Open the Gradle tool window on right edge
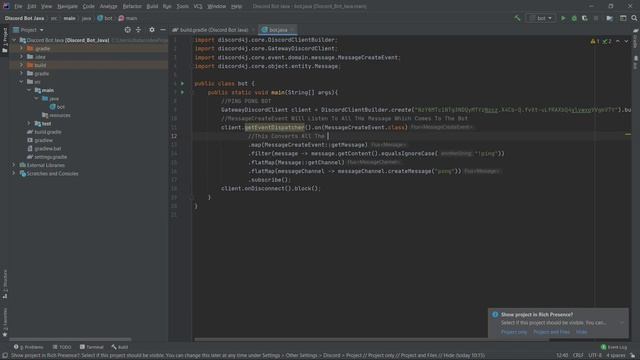Viewport: 640px width, 360px height. 636,40
